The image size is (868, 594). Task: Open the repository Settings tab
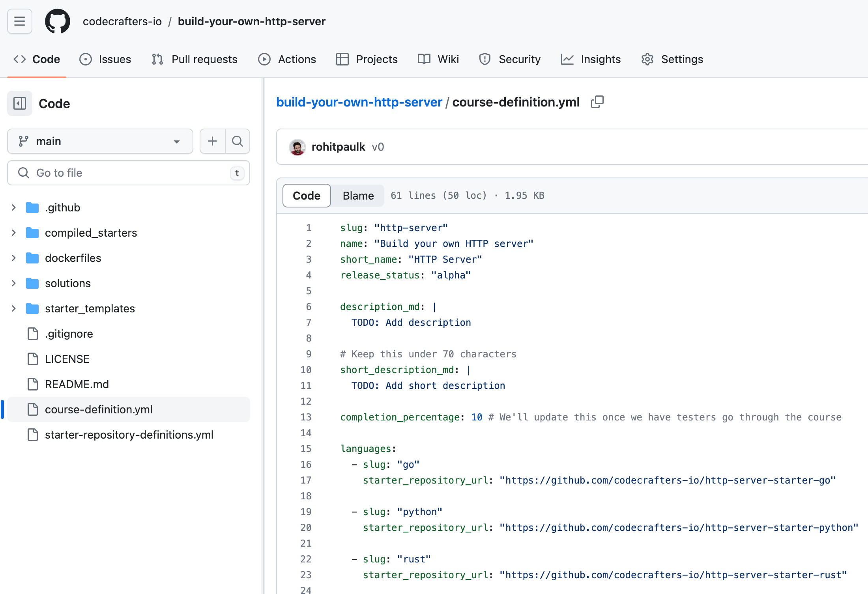point(672,59)
